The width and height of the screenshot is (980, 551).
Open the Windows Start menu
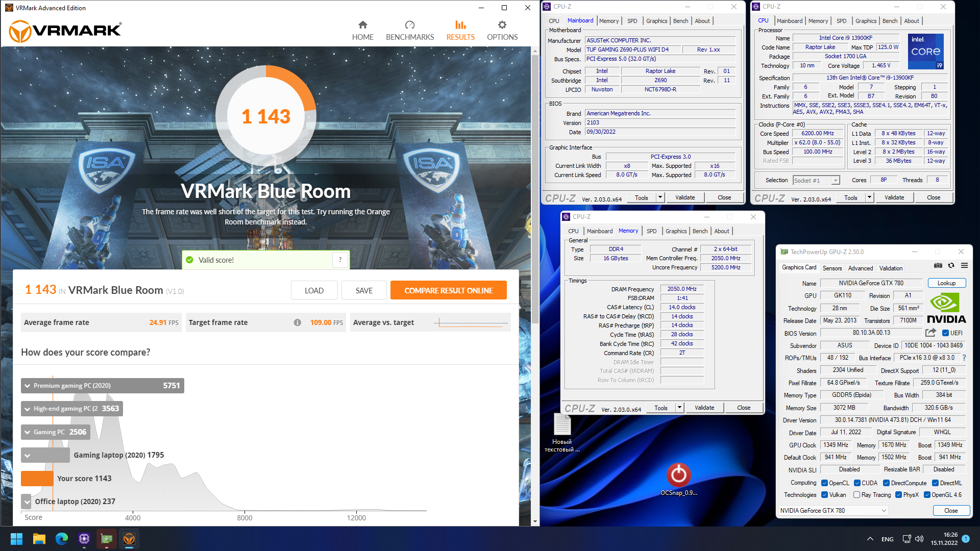[16, 539]
